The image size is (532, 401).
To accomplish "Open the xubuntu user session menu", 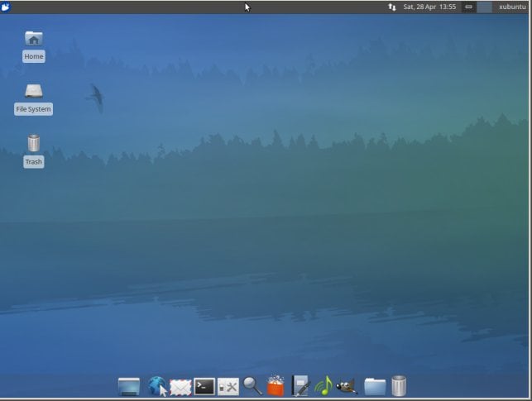I will [512, 7].
